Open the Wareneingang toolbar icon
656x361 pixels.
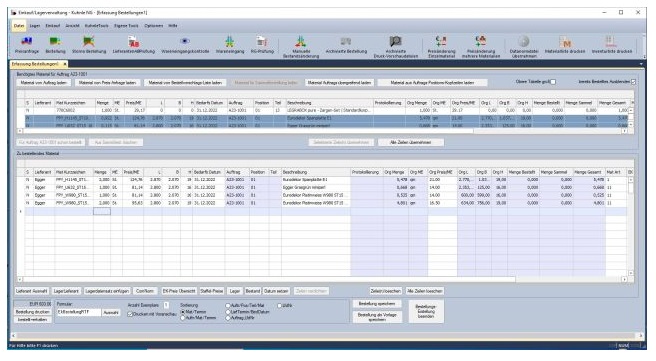coord(230,45)
